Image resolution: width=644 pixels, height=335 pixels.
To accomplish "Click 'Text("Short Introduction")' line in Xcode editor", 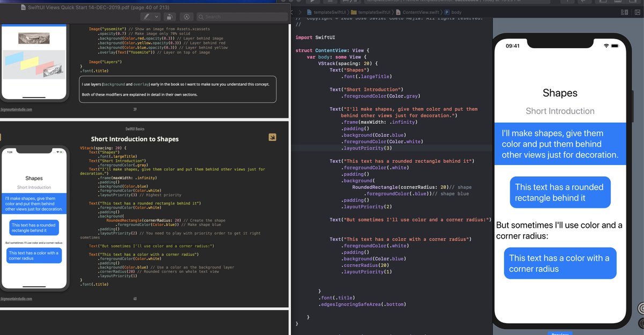I will tap(366, 90).
